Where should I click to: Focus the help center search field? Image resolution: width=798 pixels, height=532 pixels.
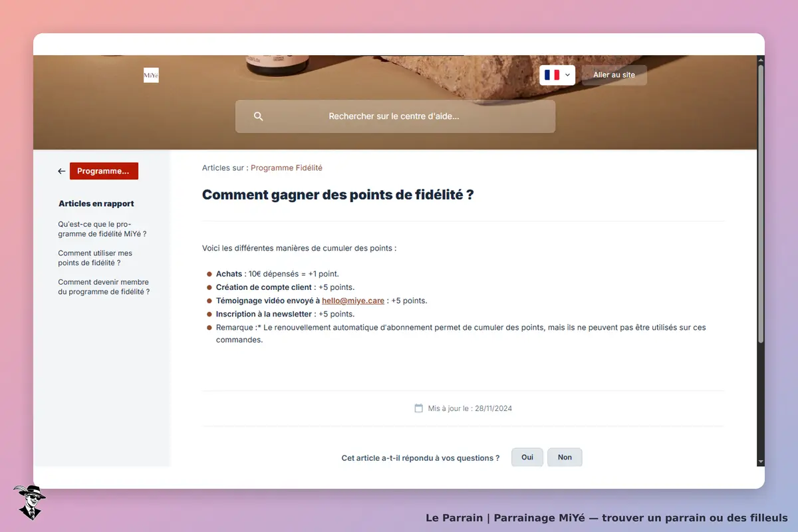pos(395,116)
